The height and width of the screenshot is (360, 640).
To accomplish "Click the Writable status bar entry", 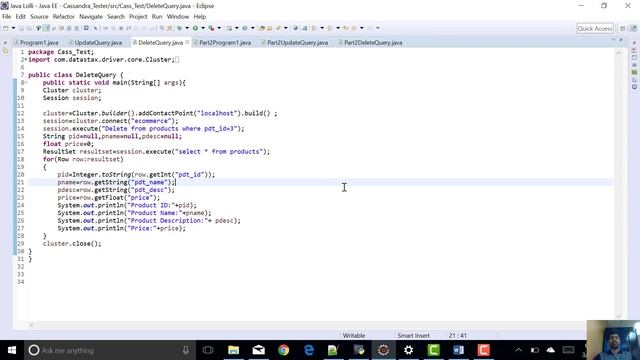I will 353,336.
